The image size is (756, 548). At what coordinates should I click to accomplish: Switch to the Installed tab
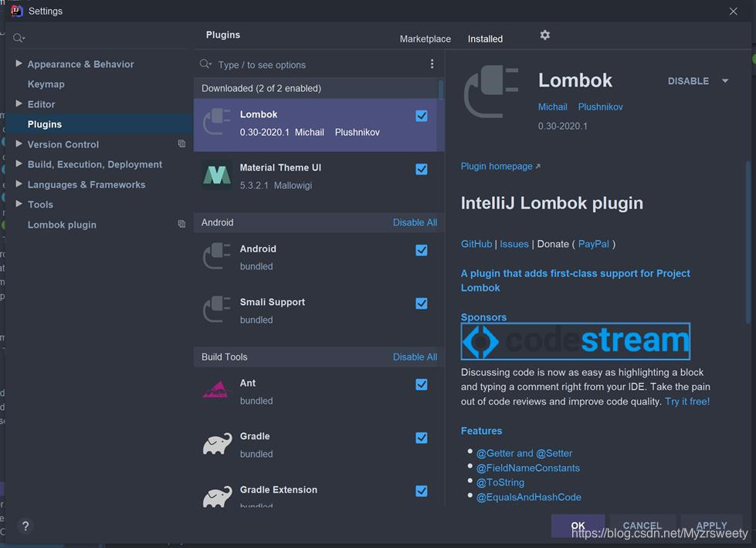[x=485, y=39]
